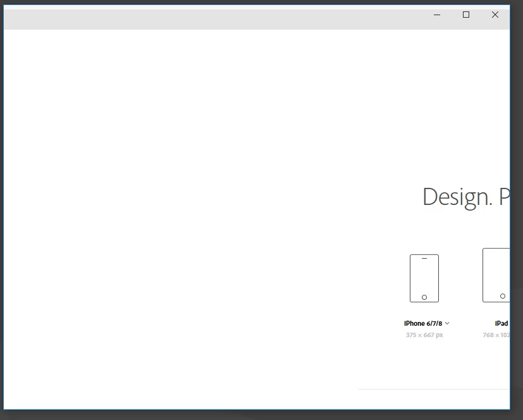Choose the iPad artboard preset icon
The width and height of the screenshot is (523, 420).
[x=496, y=275]
